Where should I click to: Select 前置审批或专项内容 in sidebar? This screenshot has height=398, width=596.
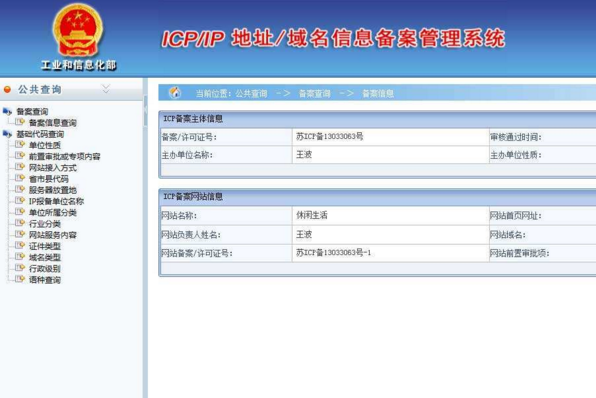(65, 157)
